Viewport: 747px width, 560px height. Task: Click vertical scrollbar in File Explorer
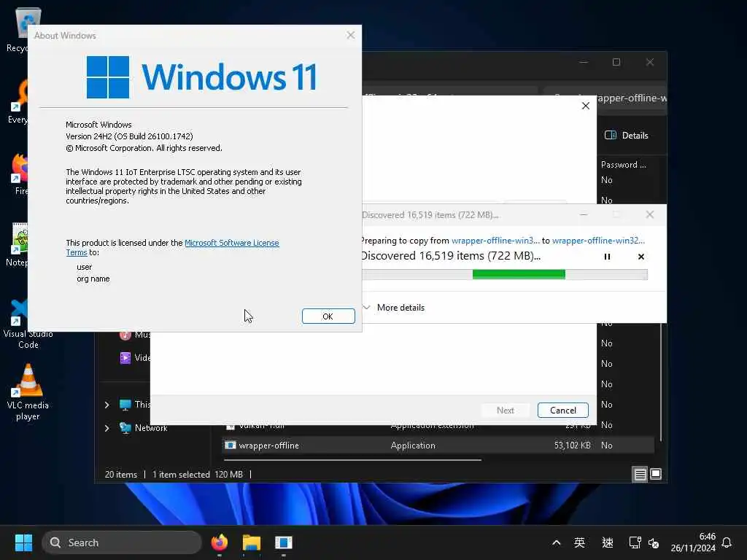click(661, 381)
